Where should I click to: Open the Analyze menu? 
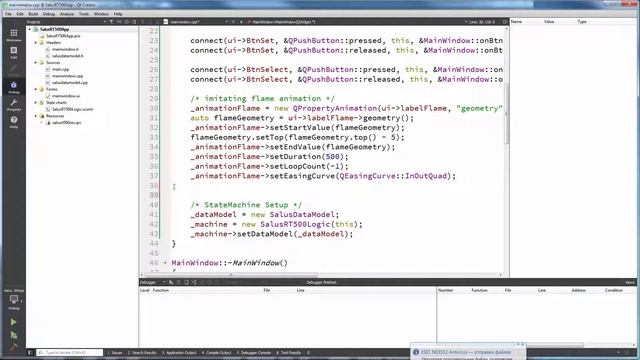(67, 13)
